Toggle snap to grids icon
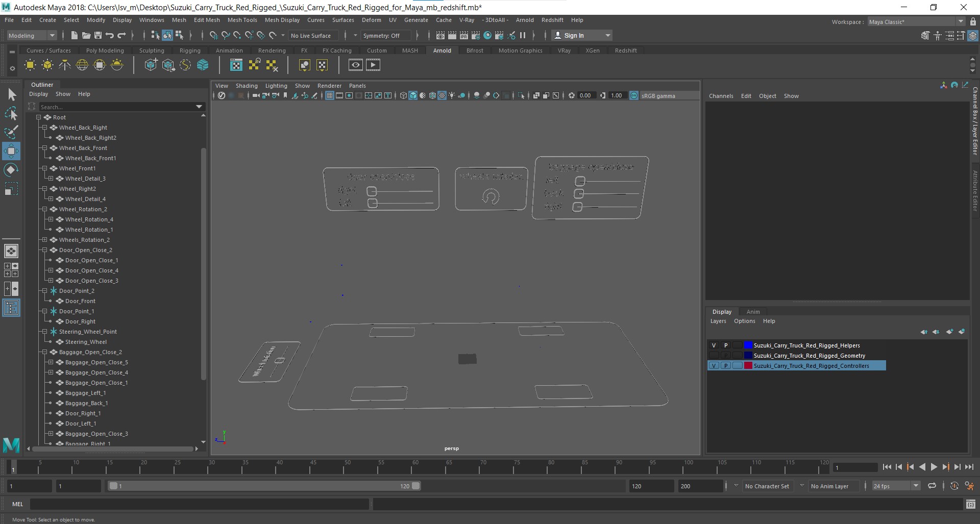Viewport: 980px width, 524px height. (x=213, y=35)
